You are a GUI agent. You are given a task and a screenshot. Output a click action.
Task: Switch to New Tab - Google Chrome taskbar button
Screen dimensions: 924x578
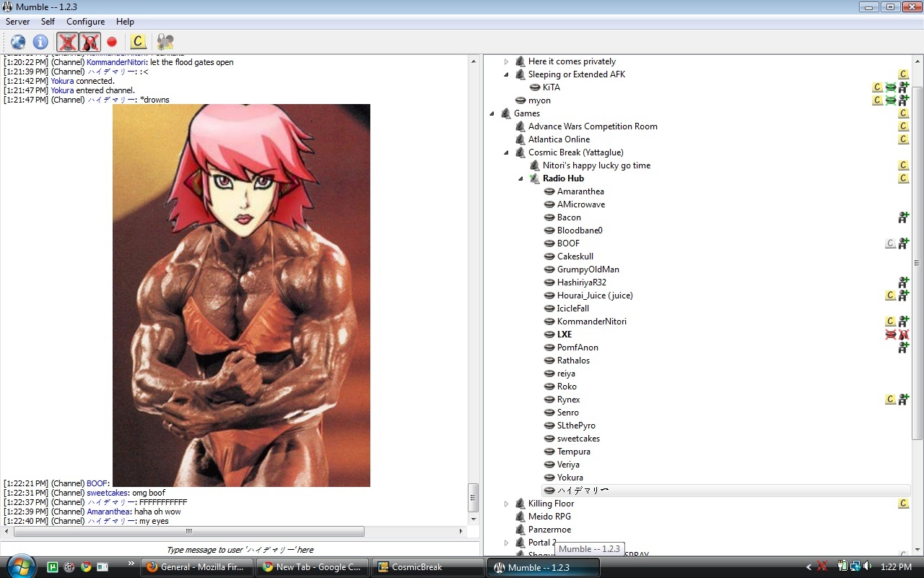coord(313,567)
